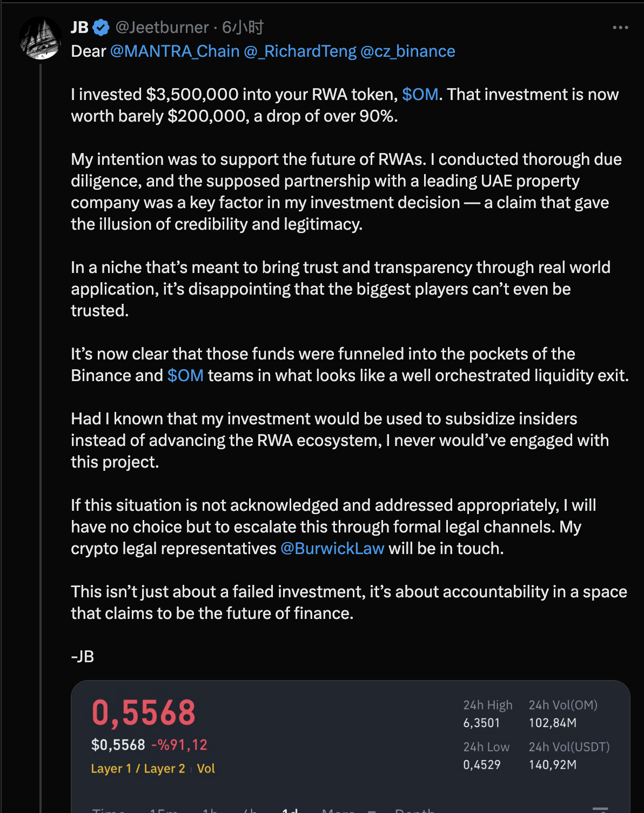This screenshot has height=813, width=644.
Task: Open the @MANTRA_Chain mention
Action: pos(175,51)
